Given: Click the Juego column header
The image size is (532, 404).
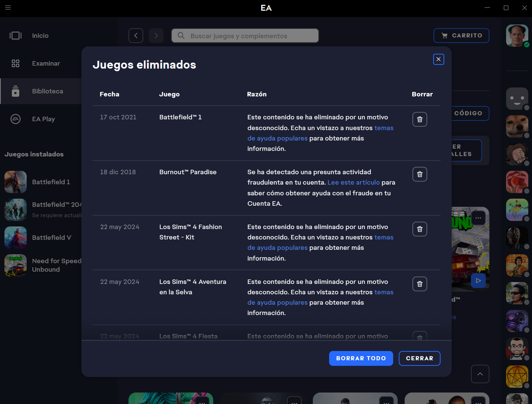Looking at the screenshot, I should coord(169,94).
